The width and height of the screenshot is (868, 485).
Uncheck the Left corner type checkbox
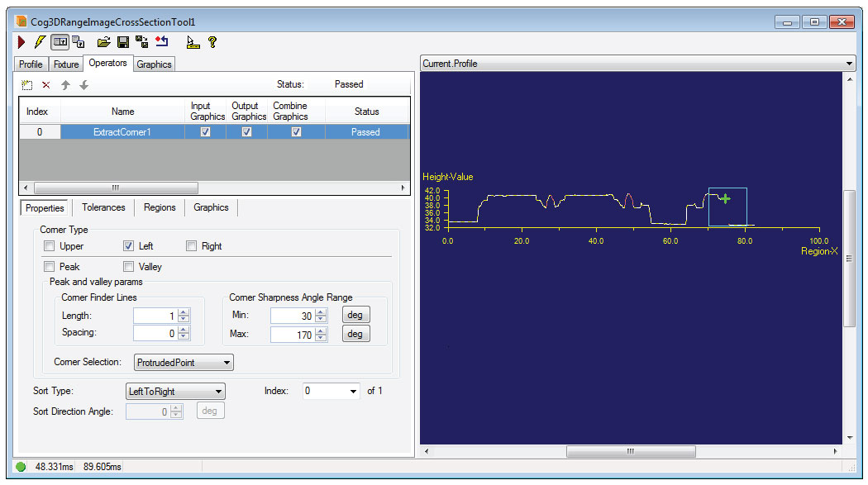point(129,245)
